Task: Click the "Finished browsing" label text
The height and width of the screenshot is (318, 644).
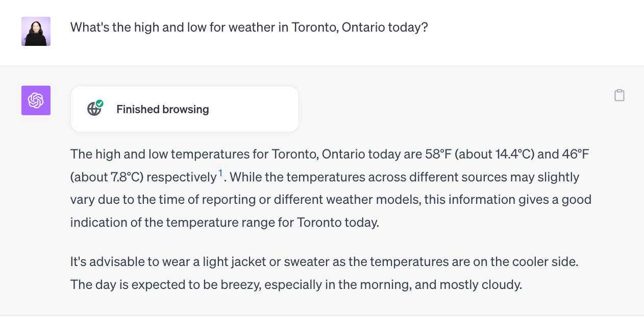Action: tap(162, 109)
